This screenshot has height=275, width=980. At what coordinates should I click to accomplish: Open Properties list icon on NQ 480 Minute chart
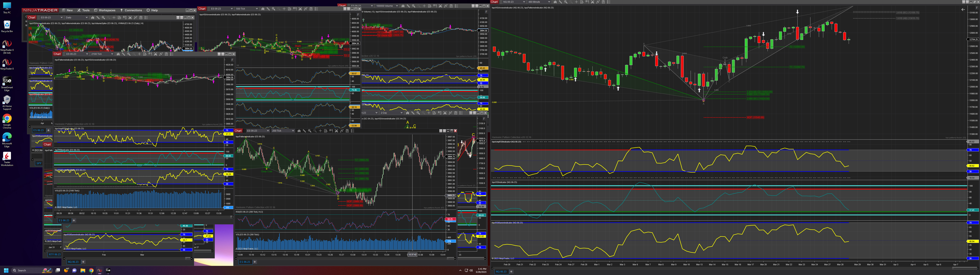tap(609, 2)
